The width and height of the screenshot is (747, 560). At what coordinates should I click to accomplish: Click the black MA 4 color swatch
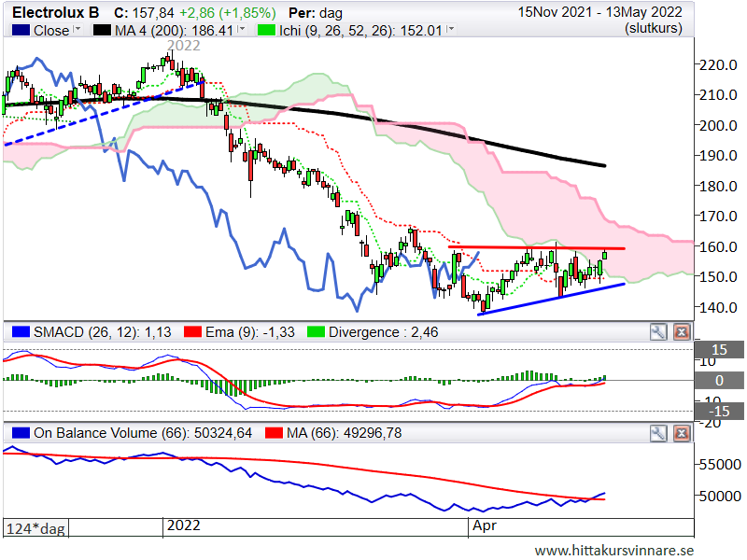pos(102,31)
